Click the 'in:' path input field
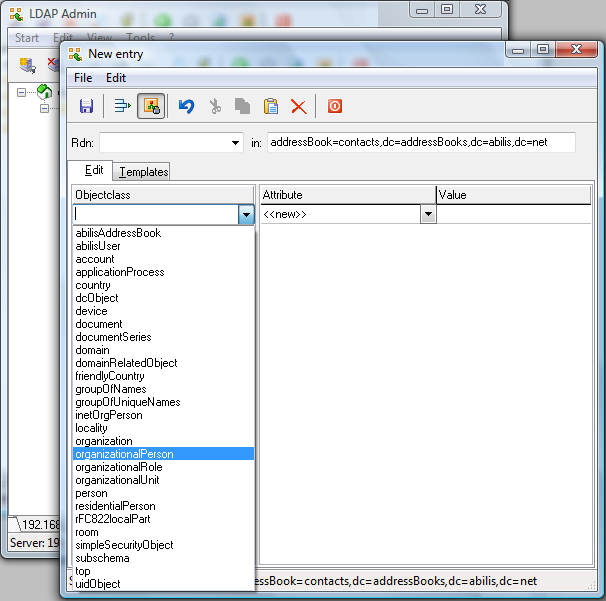 coord(421,143)
